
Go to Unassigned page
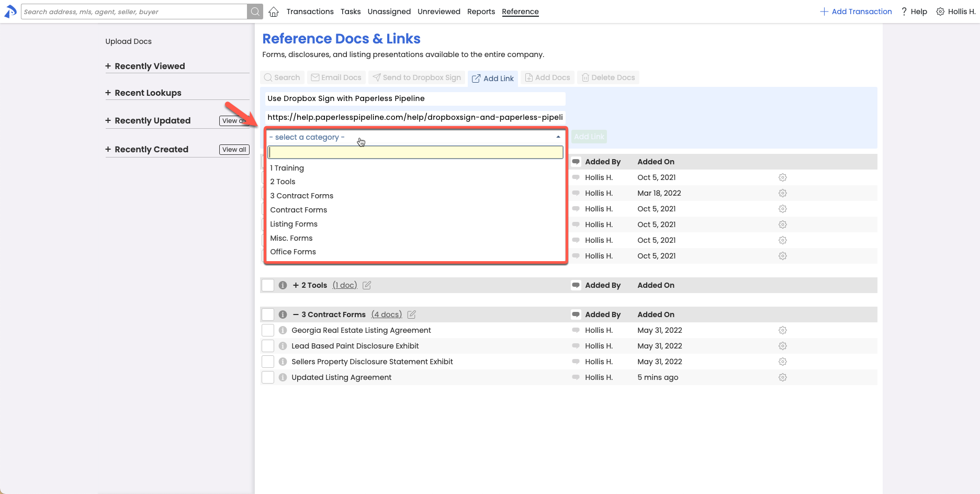389,12
